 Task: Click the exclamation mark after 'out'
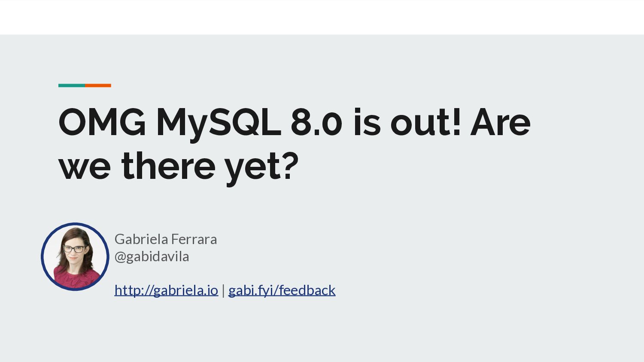point(456,121)
